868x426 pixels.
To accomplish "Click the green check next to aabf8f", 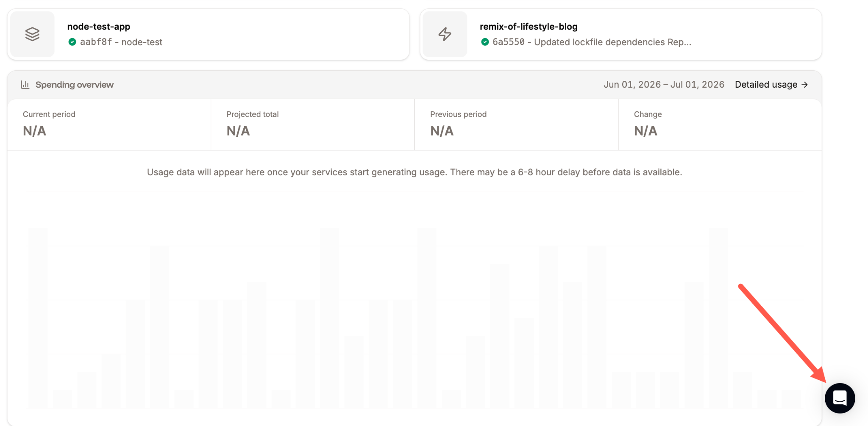I will 72,42.
